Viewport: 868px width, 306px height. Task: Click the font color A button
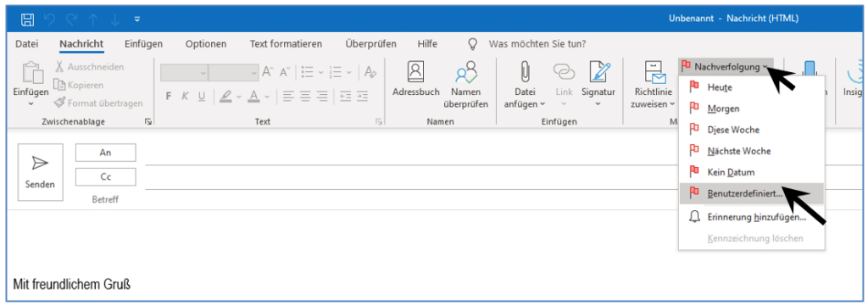(x=253, y=97)
